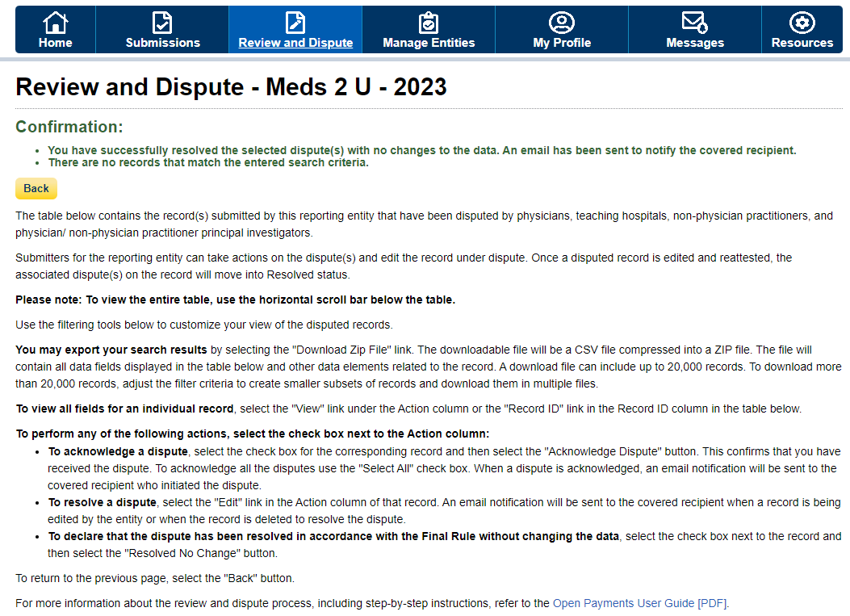850x616 pixels.
Task: Open the Messages tab label
Action: point(695,43)
